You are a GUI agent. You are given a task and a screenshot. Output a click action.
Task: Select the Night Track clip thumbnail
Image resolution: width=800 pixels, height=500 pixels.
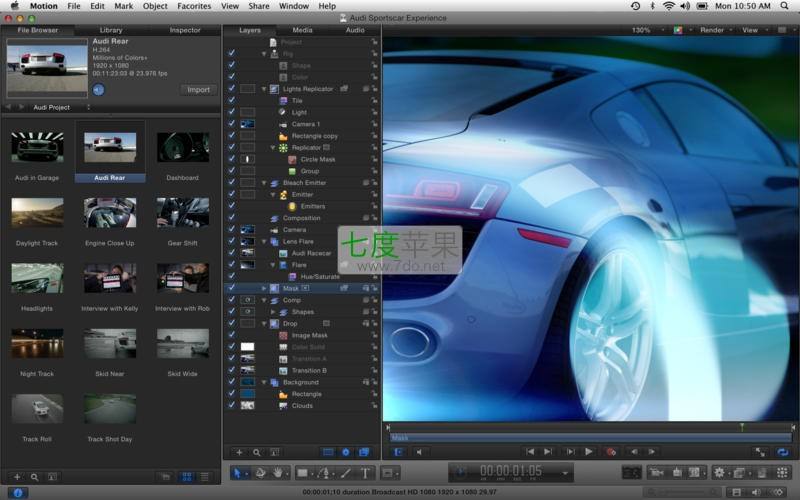(x=37, y=343)
